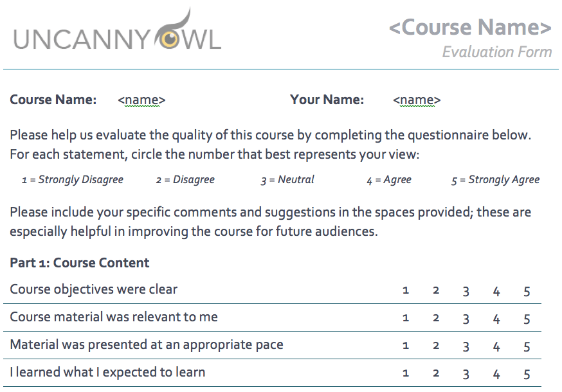Select rating 5 for course objectives clear

pos(527,291)
